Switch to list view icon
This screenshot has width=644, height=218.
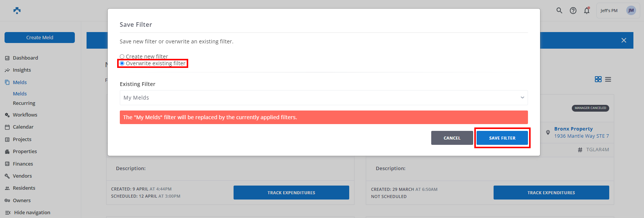[x=608, y=79]
